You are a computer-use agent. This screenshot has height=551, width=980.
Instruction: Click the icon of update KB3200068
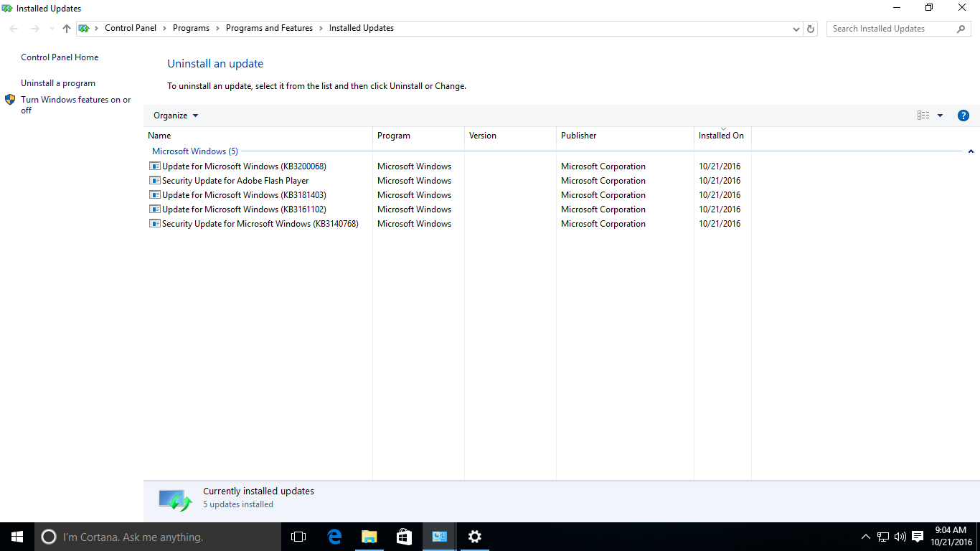tap(154, 166)
